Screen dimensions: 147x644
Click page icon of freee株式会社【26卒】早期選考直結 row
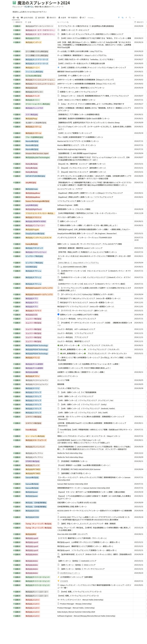pyautogui.click(x=58, y=429)
